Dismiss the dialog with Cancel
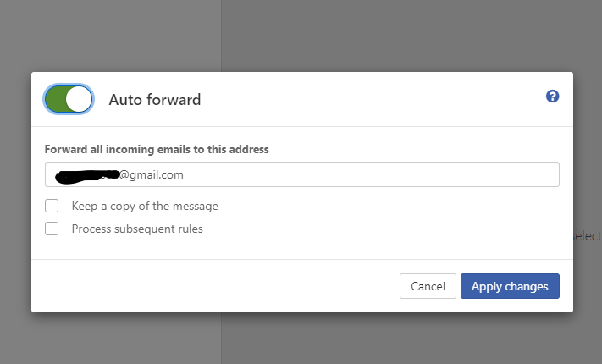The width and height of the screenshot is (602, 364). tap(428, 286)
